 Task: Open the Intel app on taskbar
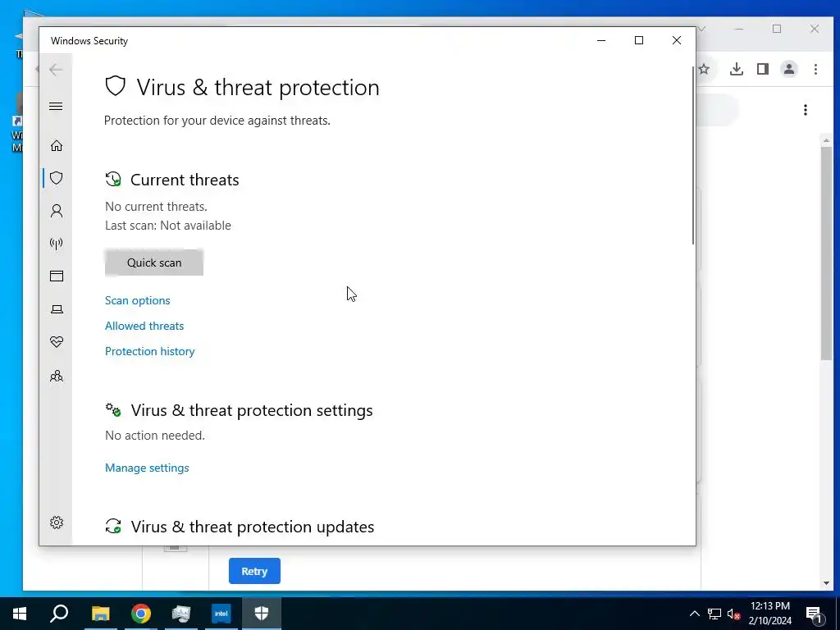pos(221,614)
